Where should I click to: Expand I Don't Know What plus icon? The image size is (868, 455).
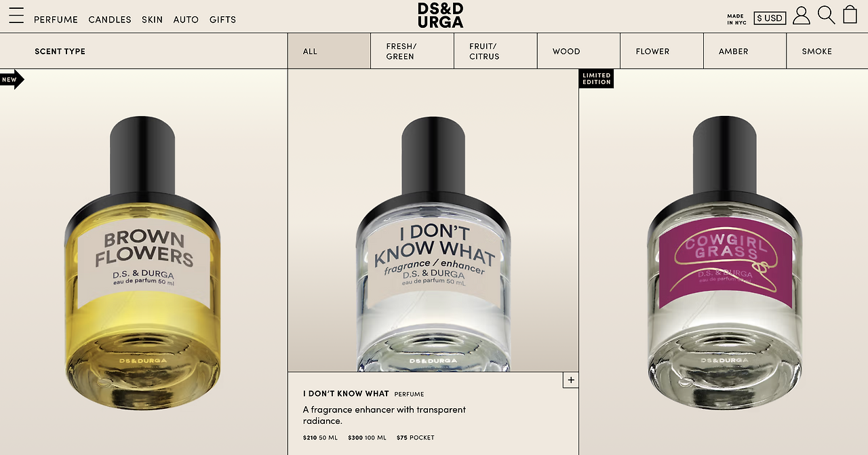click(571, 380)
